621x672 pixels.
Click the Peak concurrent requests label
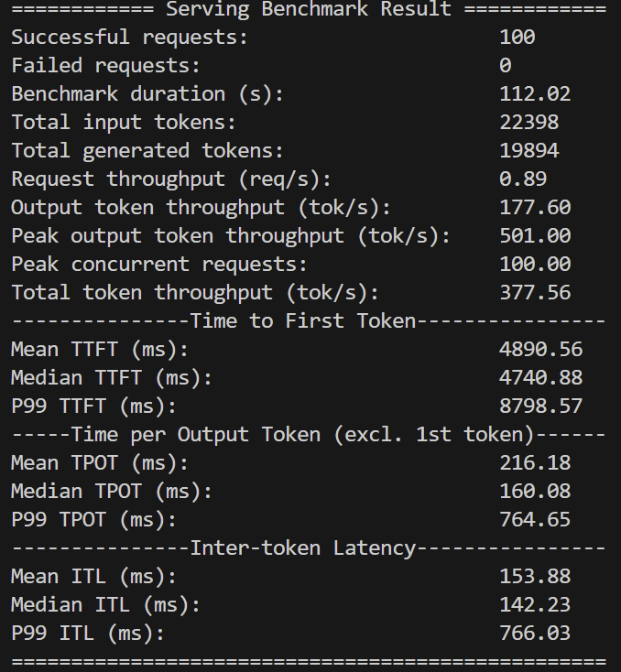tap(159, 265)
